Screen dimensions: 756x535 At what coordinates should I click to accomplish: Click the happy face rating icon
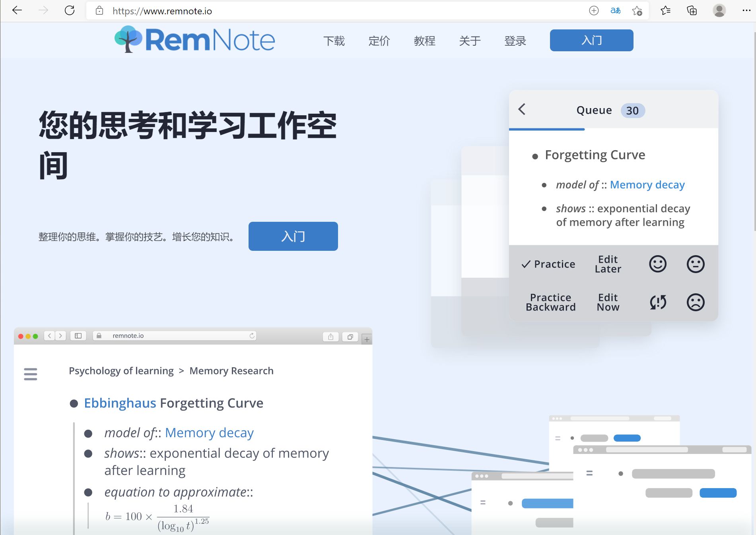click(x=657, y=264)
